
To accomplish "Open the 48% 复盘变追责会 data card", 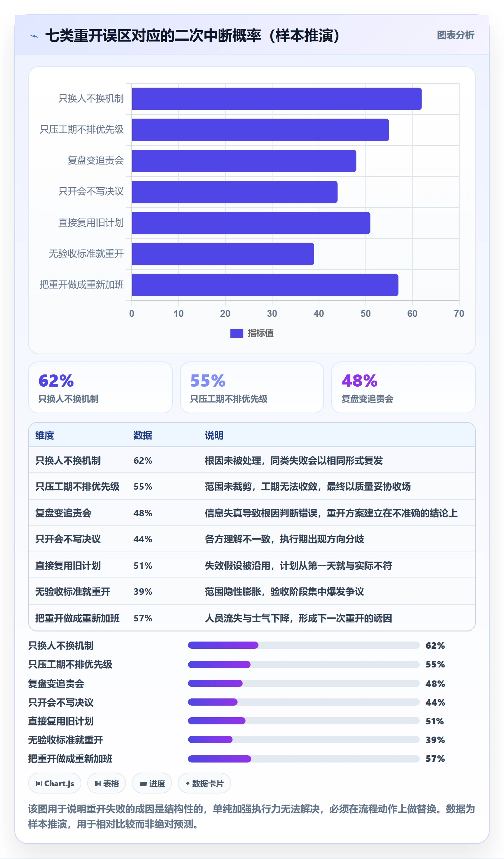I will tap(404, 387).
